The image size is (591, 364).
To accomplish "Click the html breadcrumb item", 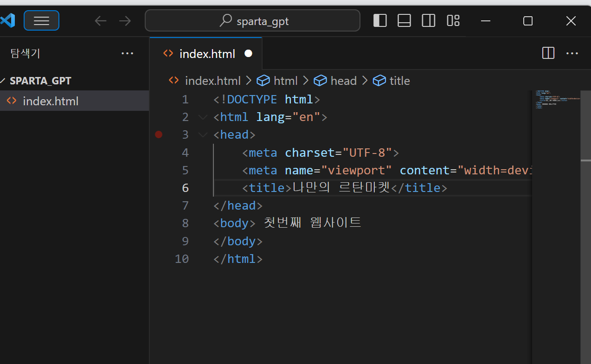I will [x=277, y=81].
